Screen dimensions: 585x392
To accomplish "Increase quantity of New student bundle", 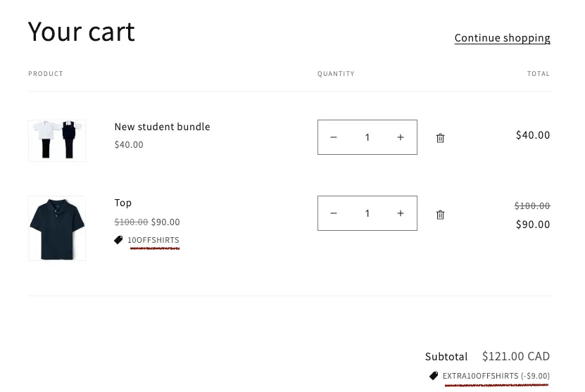I will (401, 137).
